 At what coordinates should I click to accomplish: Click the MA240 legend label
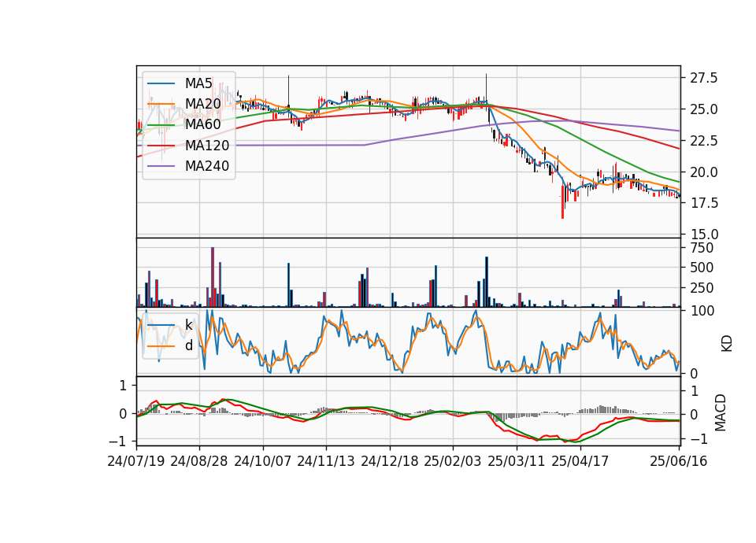[x=207, y=166]
